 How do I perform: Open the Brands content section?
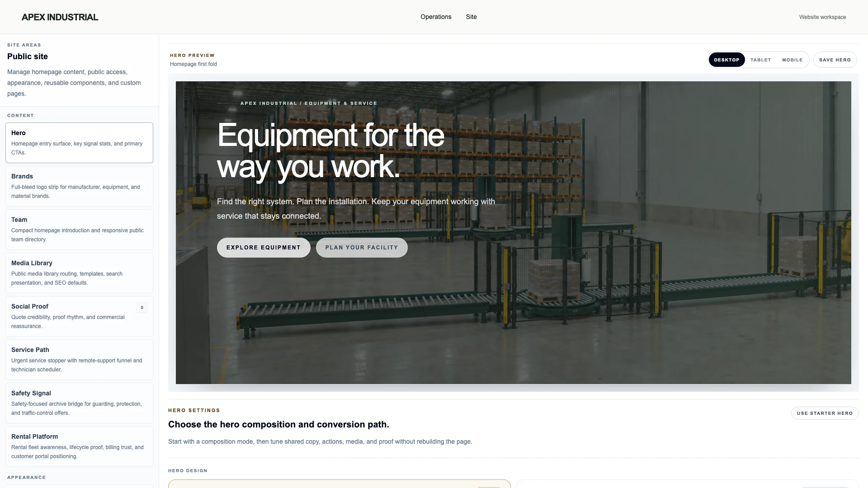[79, 186]
